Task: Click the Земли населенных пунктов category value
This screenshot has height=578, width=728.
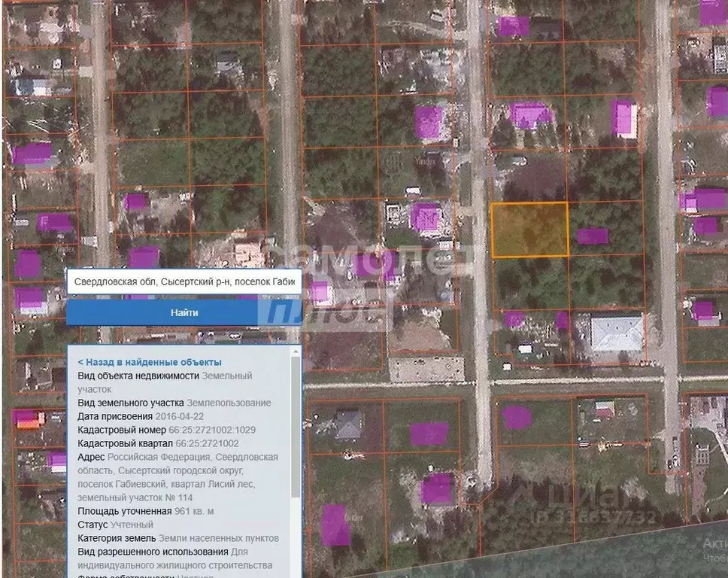Action: [x=219, y=538]
